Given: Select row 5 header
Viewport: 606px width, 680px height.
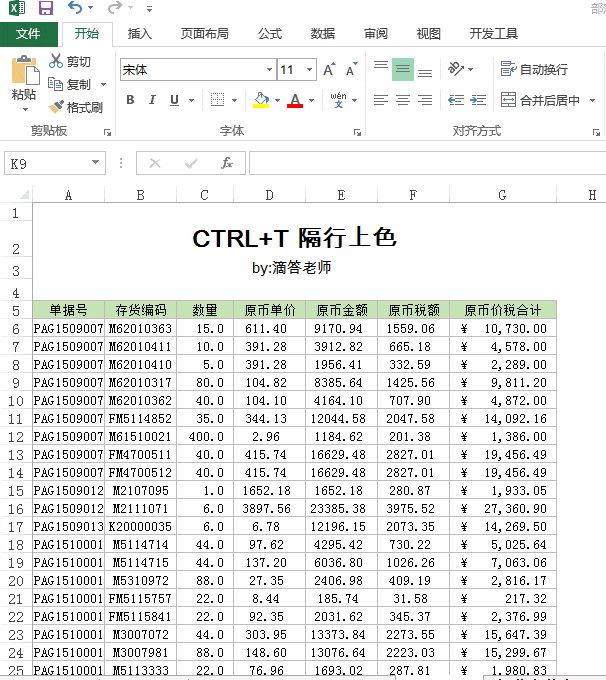Looking at the screenshot, I should point(16,311).
